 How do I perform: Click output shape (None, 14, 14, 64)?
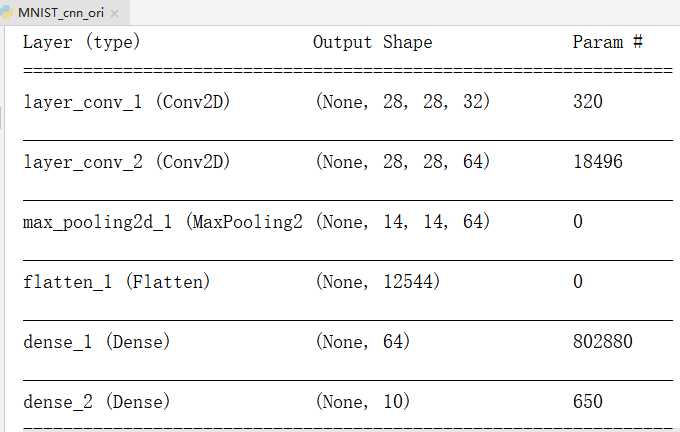click(x=403, y=222)
